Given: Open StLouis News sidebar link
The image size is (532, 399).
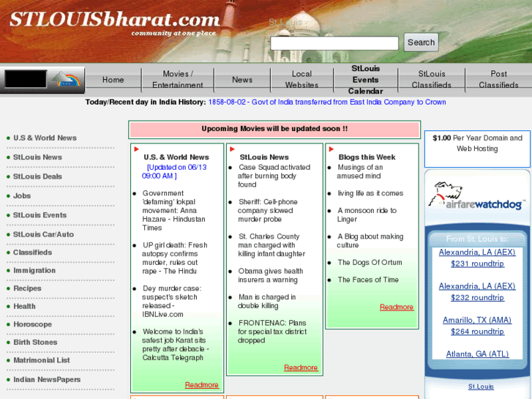Looking at the screenshot, I should click(37, 157).
